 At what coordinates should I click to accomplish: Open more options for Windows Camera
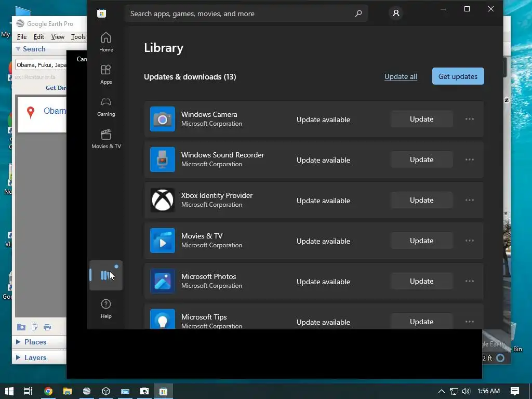point(470,119)
